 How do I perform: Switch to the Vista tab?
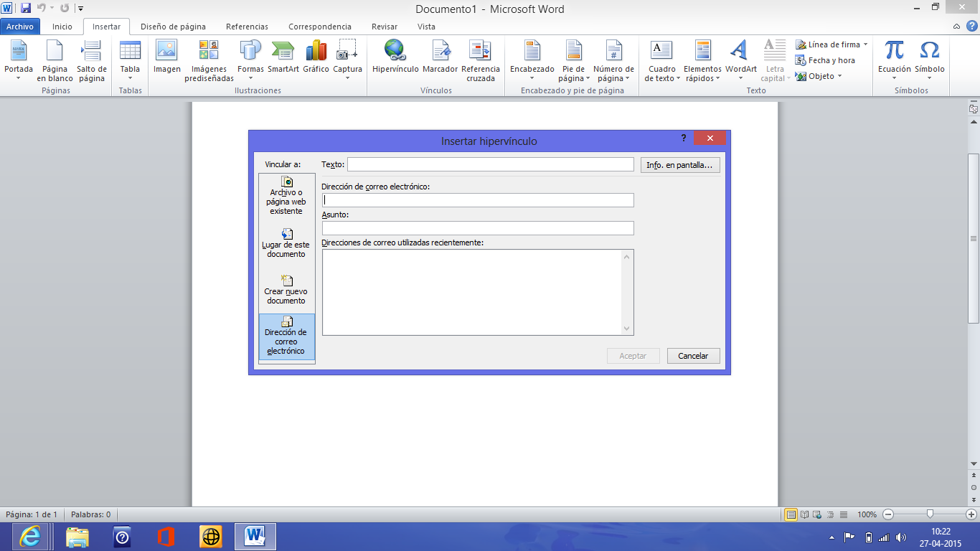(426, 27)
